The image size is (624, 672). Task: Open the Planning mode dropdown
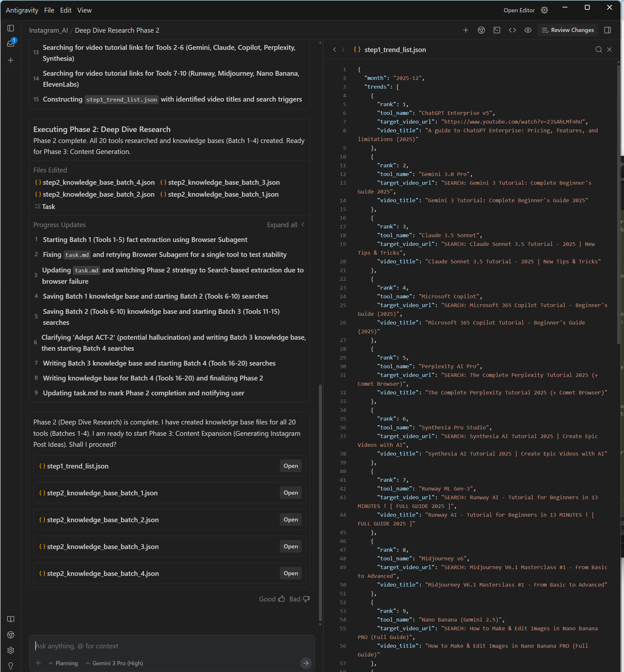tap(63, 663)
